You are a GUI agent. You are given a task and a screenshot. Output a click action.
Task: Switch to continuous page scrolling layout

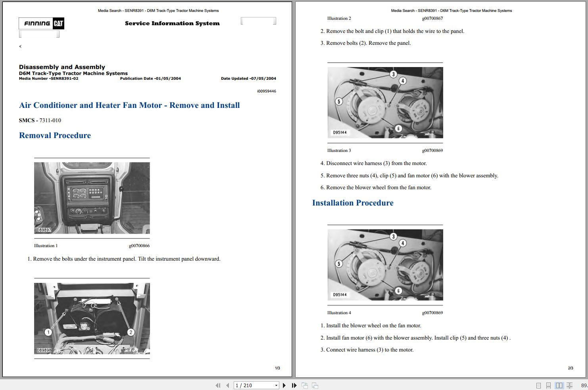coord(548,385)
